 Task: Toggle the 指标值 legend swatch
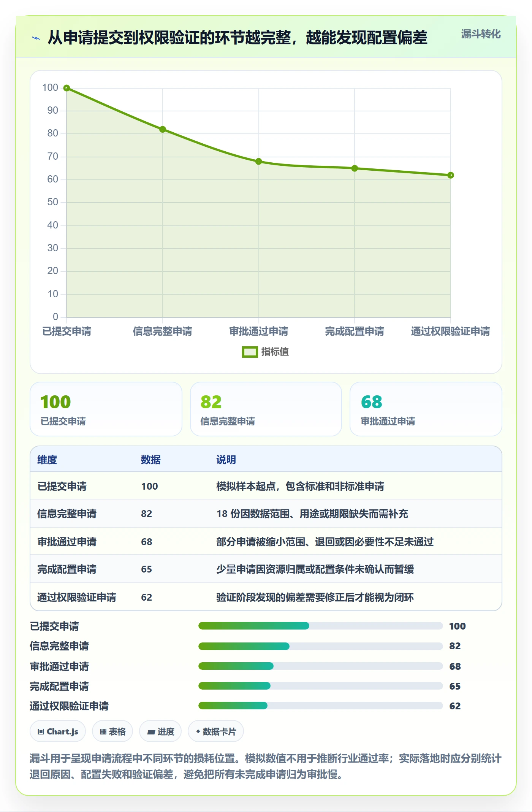pos(250,352)
